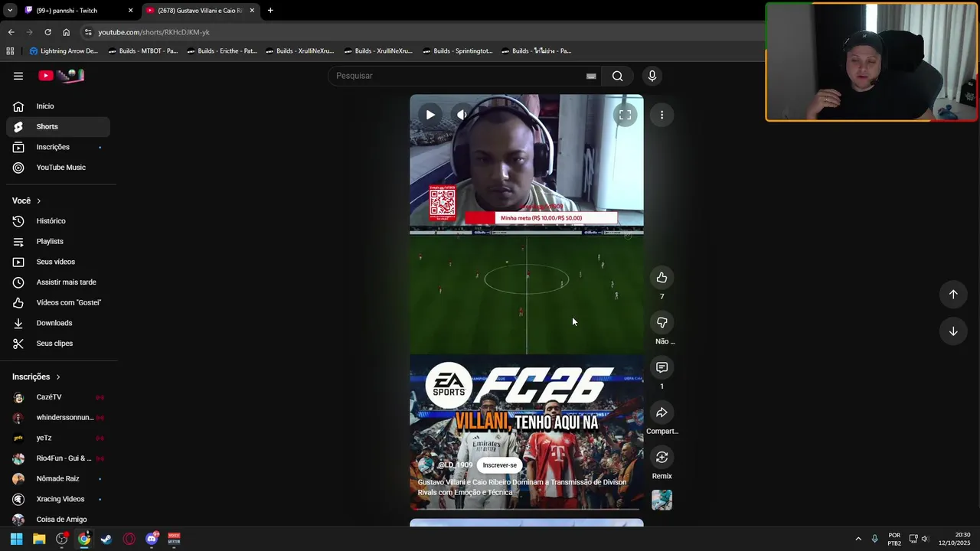This screenshot has height=551, width=980.
Task: Open Histórico in sidebar
Action: tap(58, 221)
